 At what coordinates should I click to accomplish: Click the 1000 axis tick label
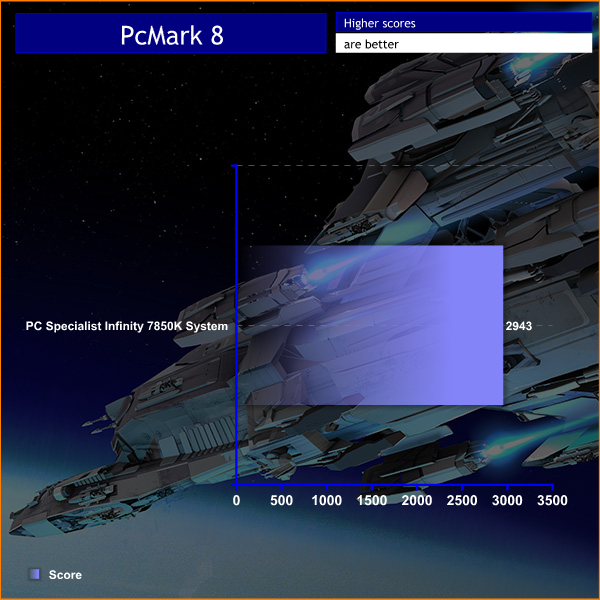326,500
